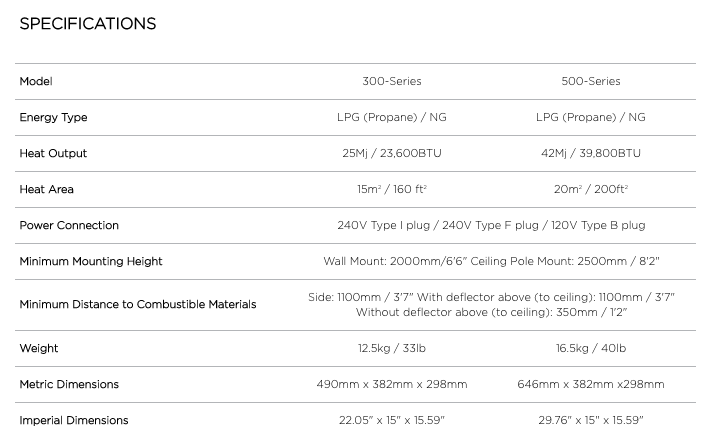Click the 25Mj / 23,600BTU value
Screen dimensions: 718x446
tap(391, 153)
